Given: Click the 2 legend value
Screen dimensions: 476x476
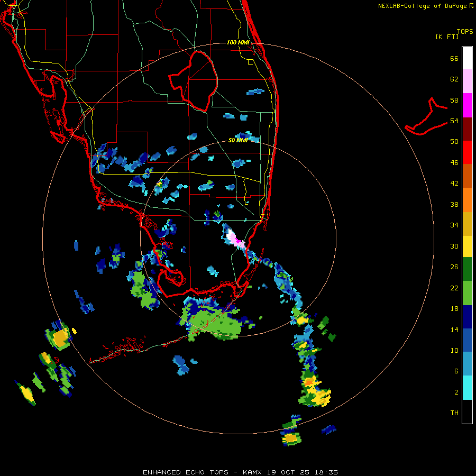Looking at the screenshot, I should [x=456, y=392].
